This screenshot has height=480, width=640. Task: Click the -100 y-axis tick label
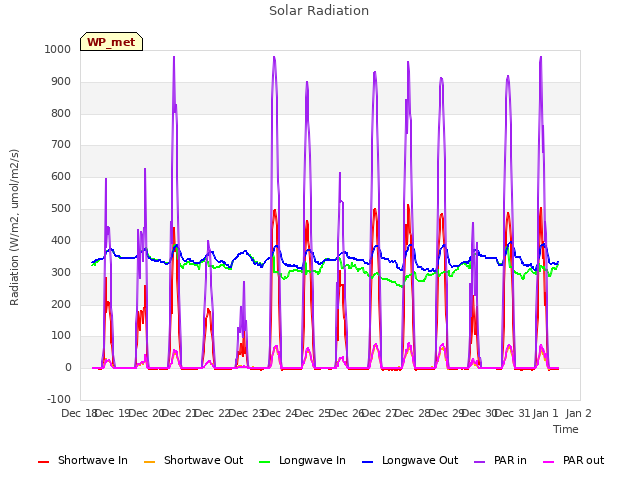tap(59, 399)
